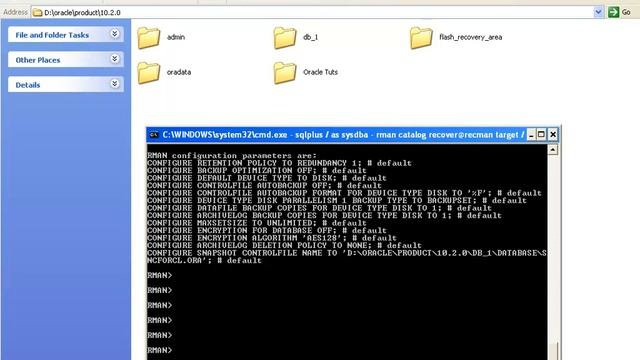The width and height of the screenshot is (640, 360).
Task: Click the 'Oracle Tuts' folder name label
Action: point(320,72)
